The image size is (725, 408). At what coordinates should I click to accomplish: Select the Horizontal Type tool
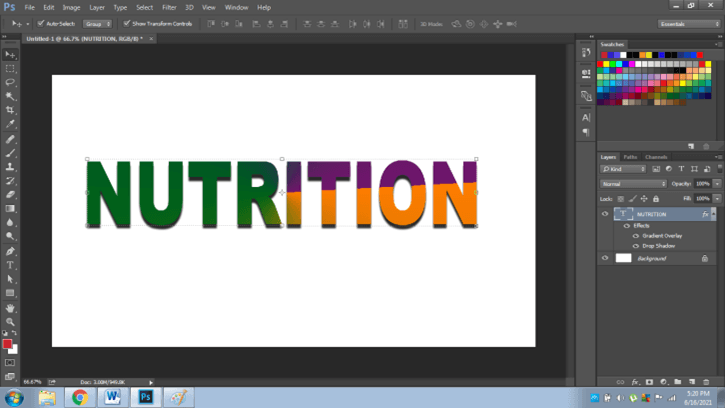click(10, 266)
